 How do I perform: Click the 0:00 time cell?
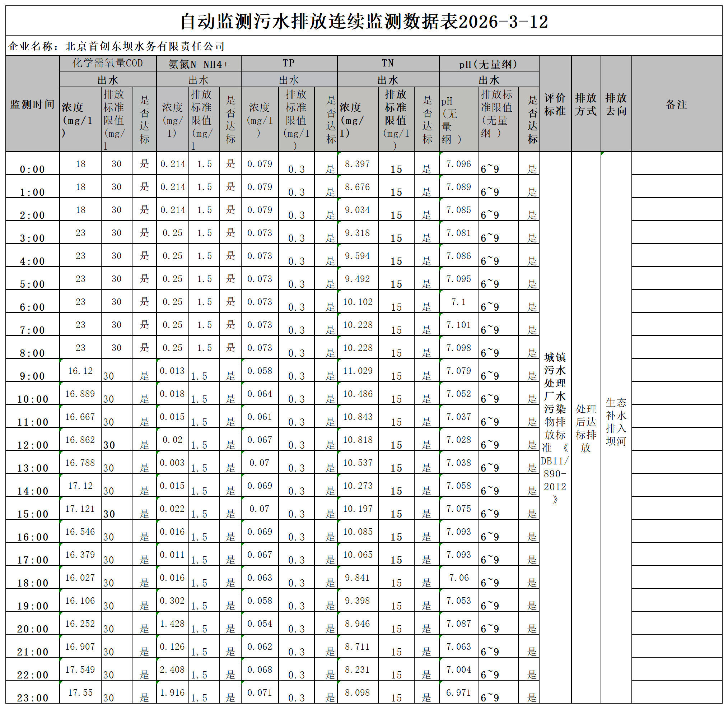tap(32, 169)
